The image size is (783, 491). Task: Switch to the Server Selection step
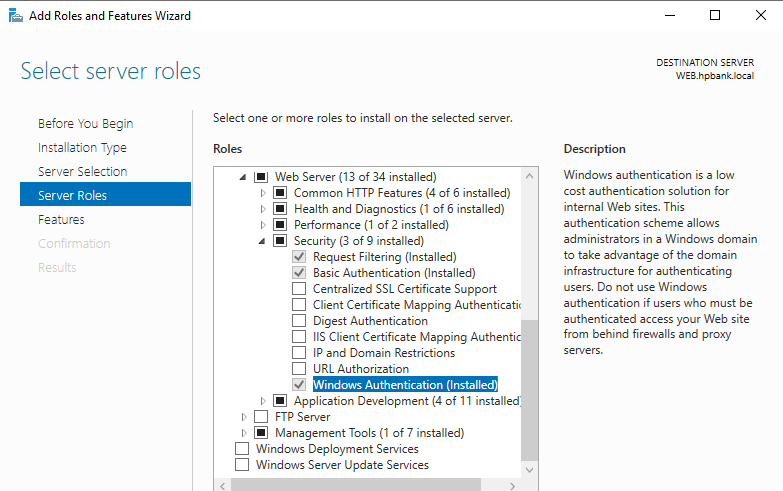pyautogui.click(x=82, y=172)
